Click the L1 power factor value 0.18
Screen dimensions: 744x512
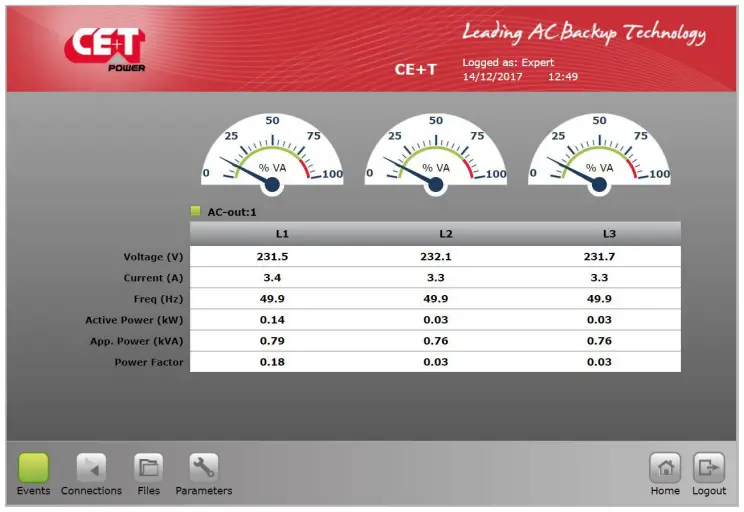tap(272, 362)
